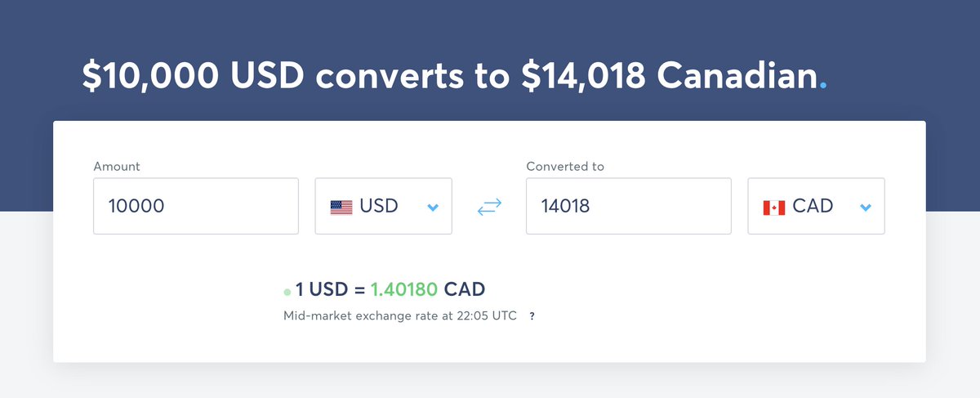This screenshot has height=398, width=980.
Task: Click the green 1.40180 rate value
Action: 404,289
